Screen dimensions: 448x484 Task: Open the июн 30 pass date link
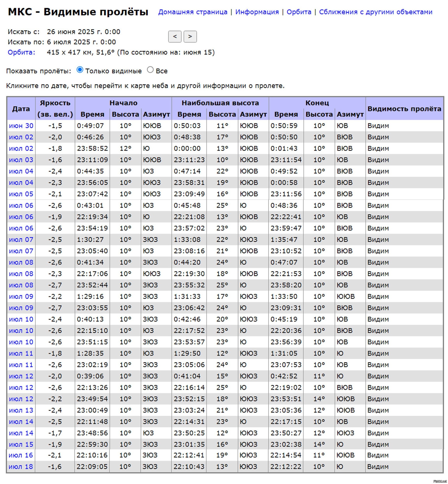[21, 126]
